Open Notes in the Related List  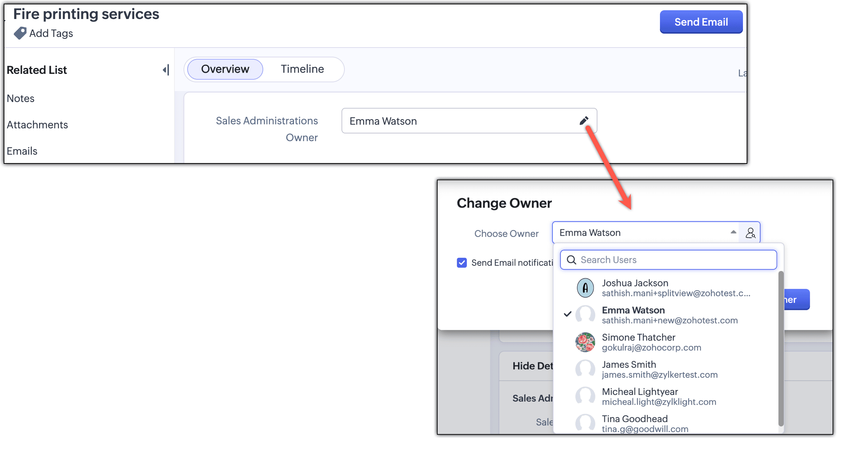[20, 98]
